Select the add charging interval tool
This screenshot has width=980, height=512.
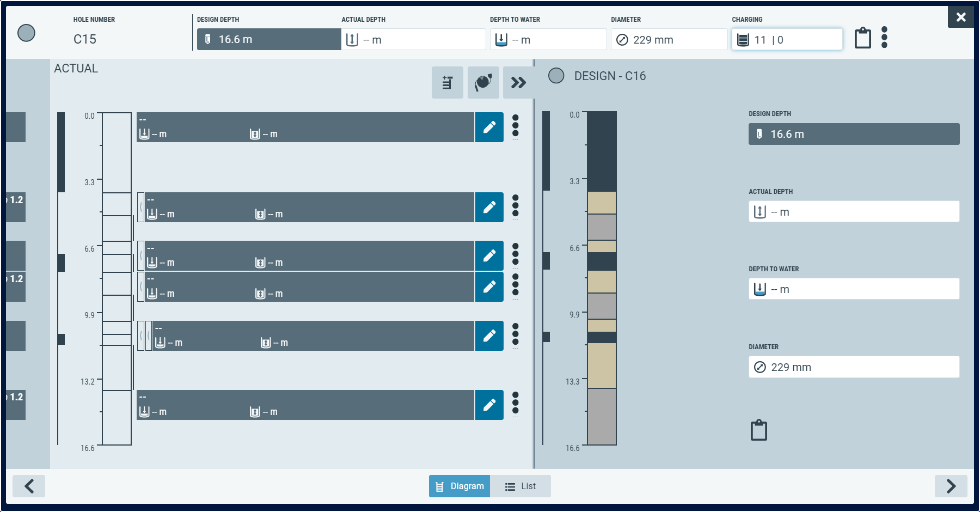[447, 82]
